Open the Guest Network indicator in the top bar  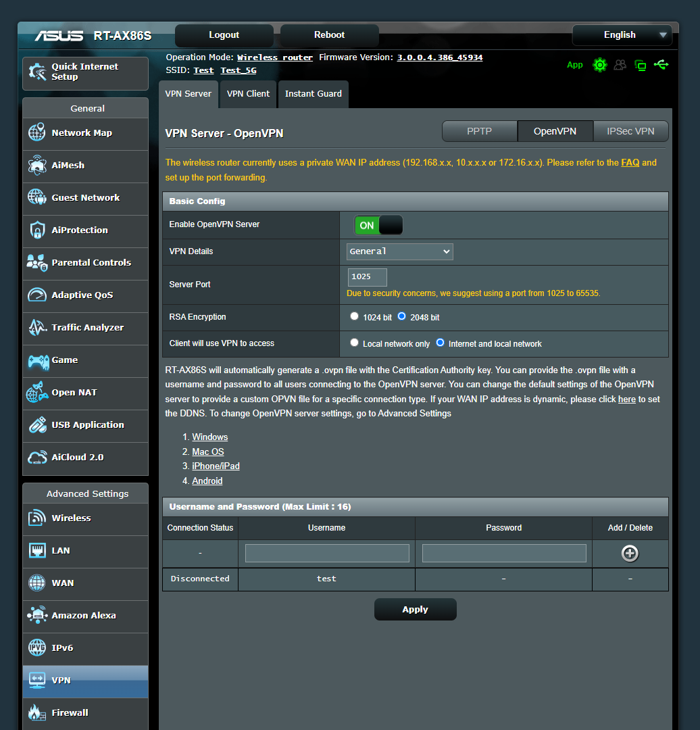click(620, 64)
